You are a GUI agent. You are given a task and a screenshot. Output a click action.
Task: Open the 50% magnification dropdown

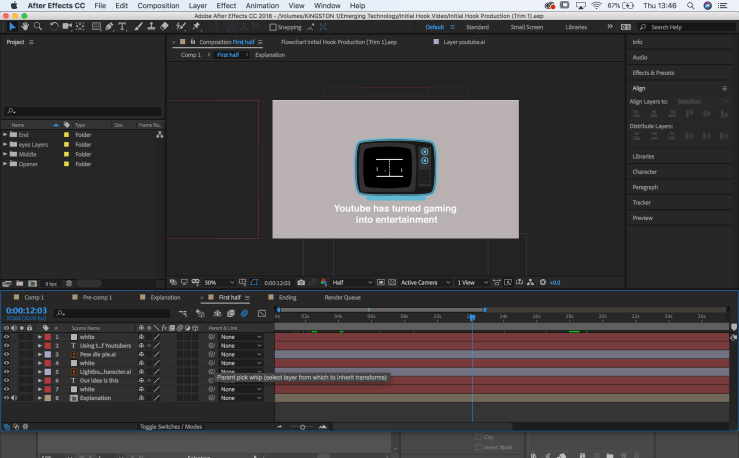[219, 283]
